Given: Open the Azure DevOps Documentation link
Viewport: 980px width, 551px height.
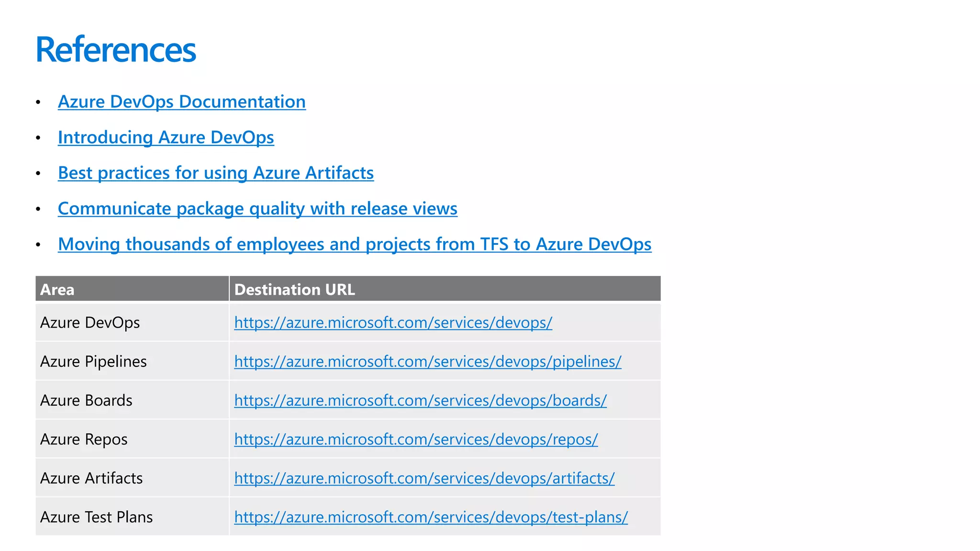Looking at the screenshot, I should [x=181, y=102].
